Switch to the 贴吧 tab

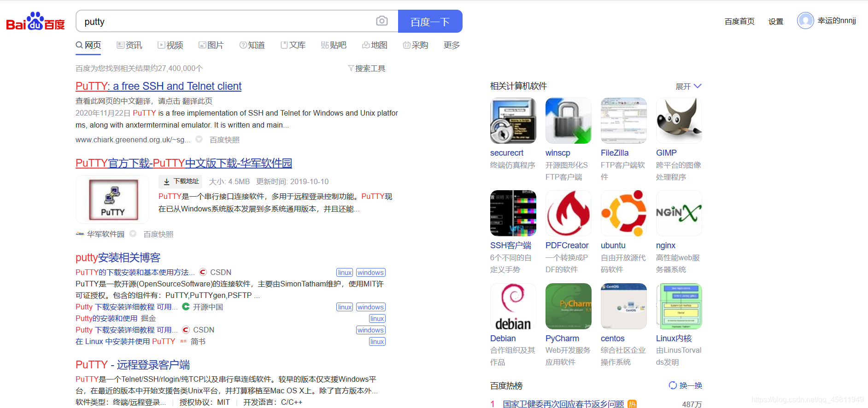334,45
